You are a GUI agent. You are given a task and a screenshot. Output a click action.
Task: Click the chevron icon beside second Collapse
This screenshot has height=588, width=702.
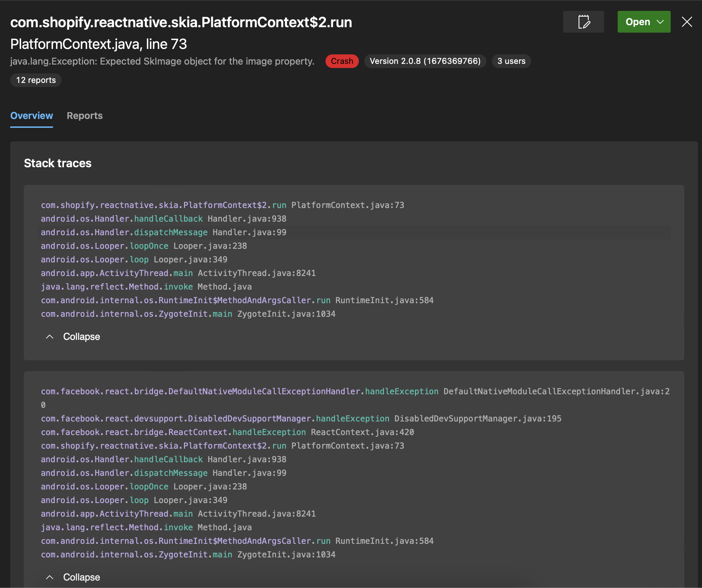pyautogui.click(x=50, y=577)
